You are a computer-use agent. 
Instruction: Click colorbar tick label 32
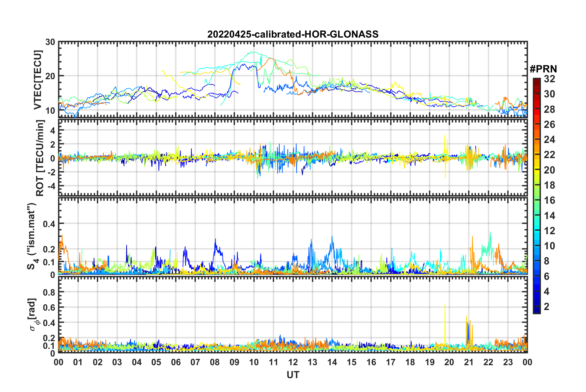[x=549, y=79]
